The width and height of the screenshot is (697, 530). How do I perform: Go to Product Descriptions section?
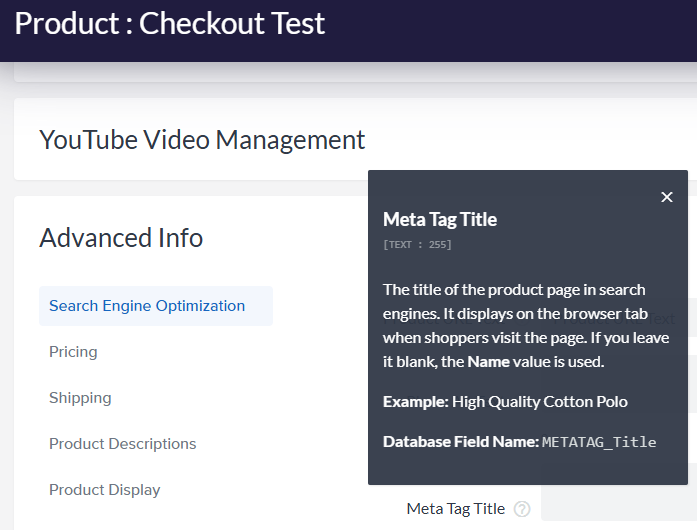[x=122, y=444]
